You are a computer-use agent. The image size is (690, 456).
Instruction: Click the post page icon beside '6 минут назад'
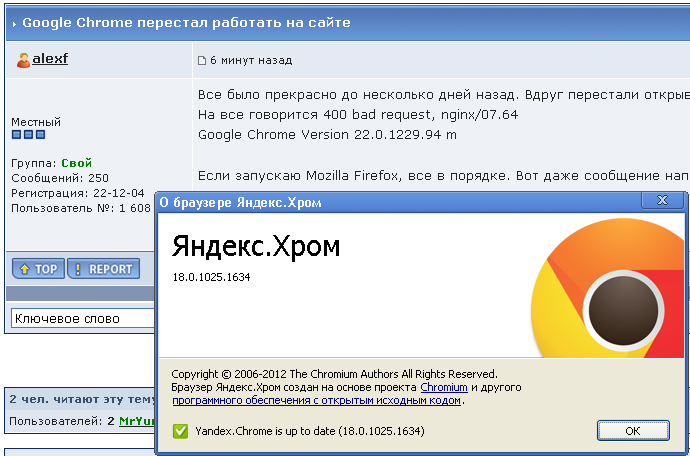pos(202,60)
